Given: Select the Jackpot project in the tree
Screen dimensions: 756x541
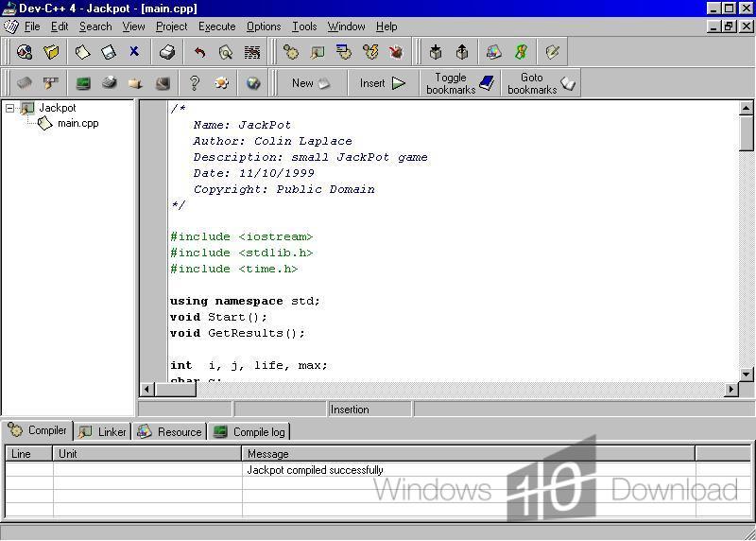Looking at the screenshot, I should [58, 108].
